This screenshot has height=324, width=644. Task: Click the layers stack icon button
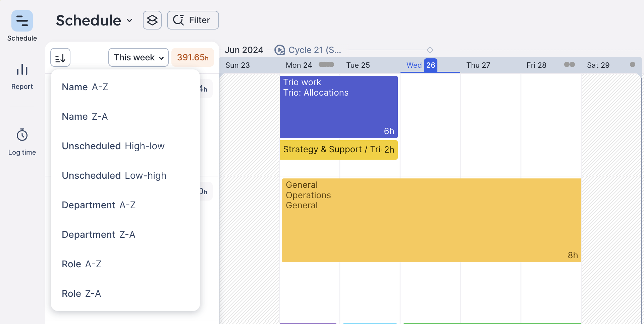click(152, 20)
